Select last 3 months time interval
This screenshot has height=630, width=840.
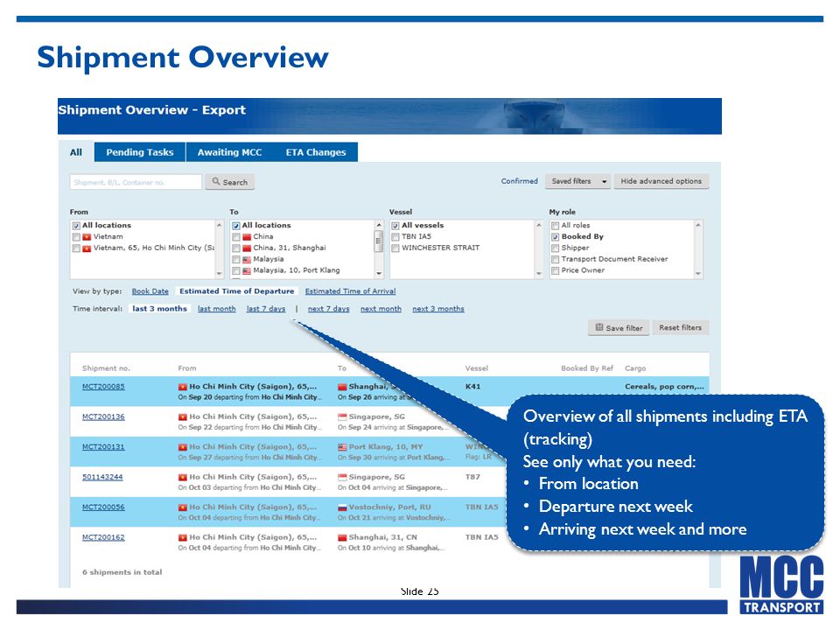159,309
